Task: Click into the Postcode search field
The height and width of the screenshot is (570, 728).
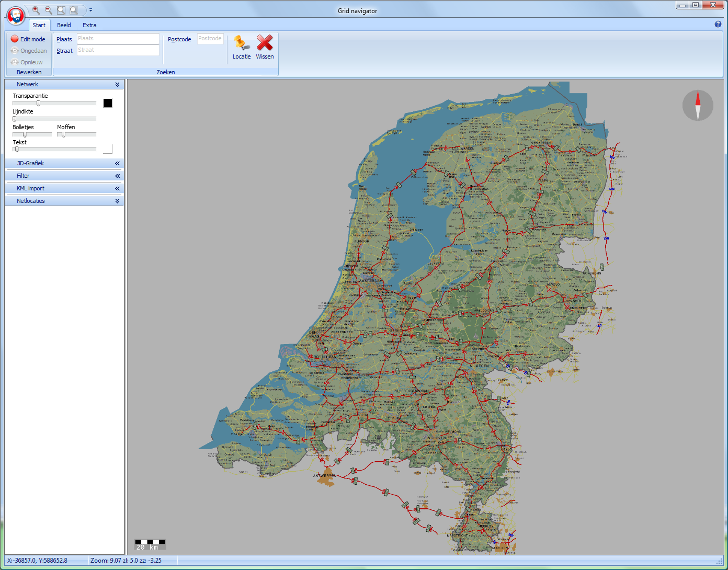Action: (x=210, y=39)
